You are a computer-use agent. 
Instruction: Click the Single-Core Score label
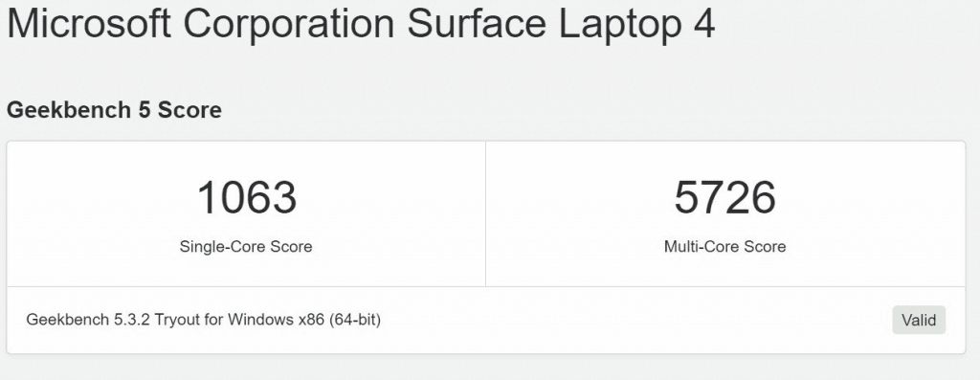[x=246, y=246]
